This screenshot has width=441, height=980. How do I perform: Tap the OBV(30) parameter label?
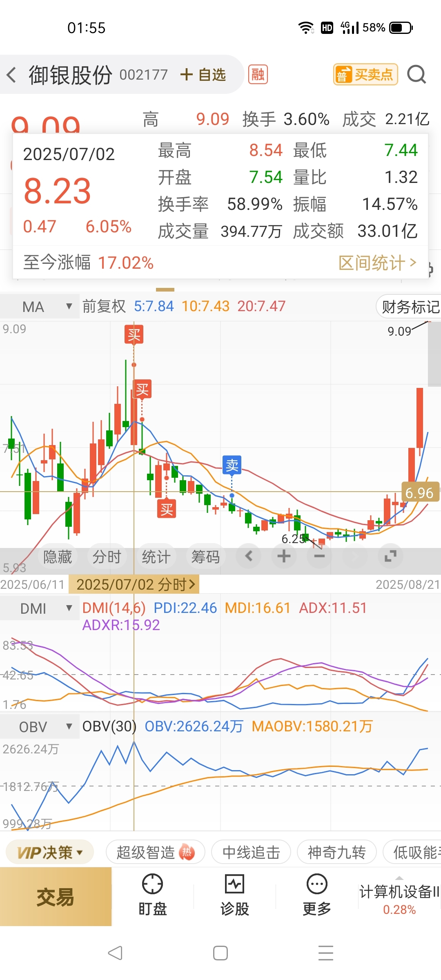click(109, 726)
